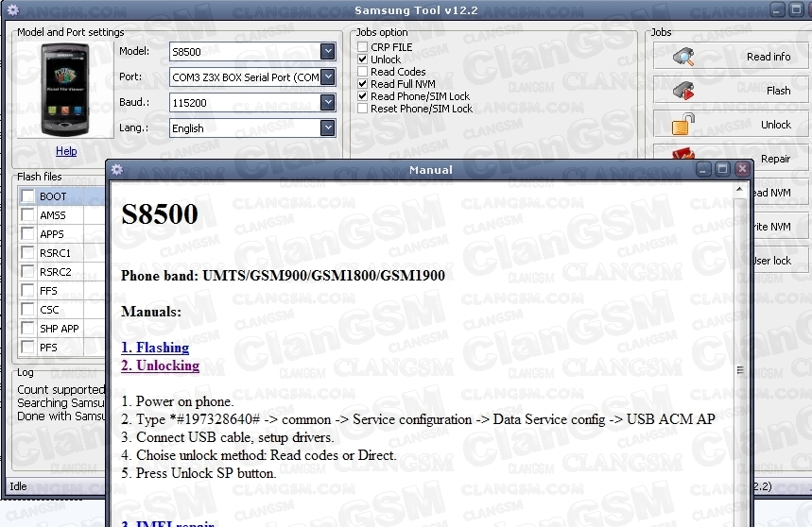
Task: Click the Write NVM job button
Action: (x=781, y=227)
